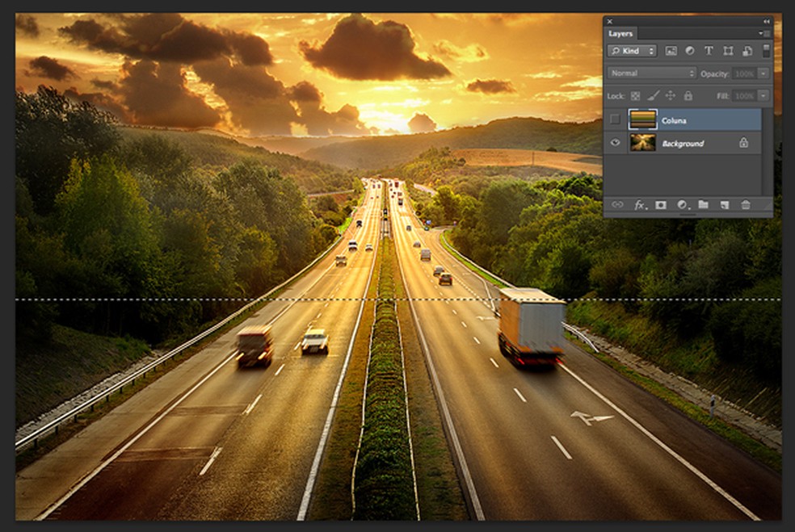Open the Fill slider dropdown arrow

[763, 96]
